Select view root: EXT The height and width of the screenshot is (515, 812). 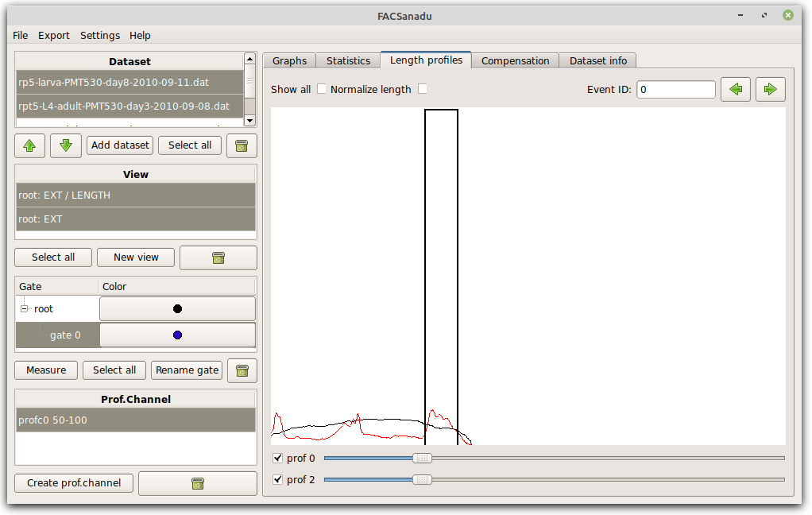(136, 219)
